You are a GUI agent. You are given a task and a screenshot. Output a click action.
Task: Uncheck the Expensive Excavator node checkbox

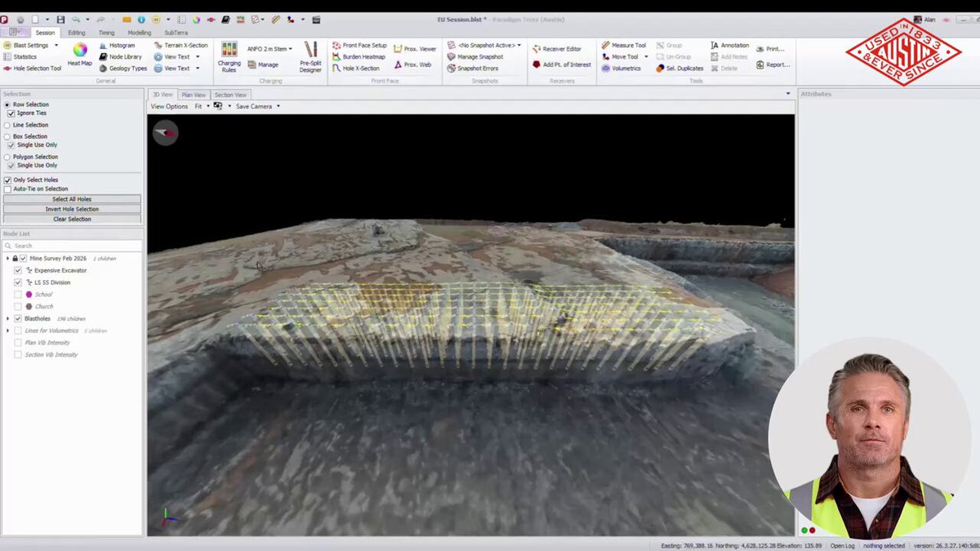tap(18, 270)
